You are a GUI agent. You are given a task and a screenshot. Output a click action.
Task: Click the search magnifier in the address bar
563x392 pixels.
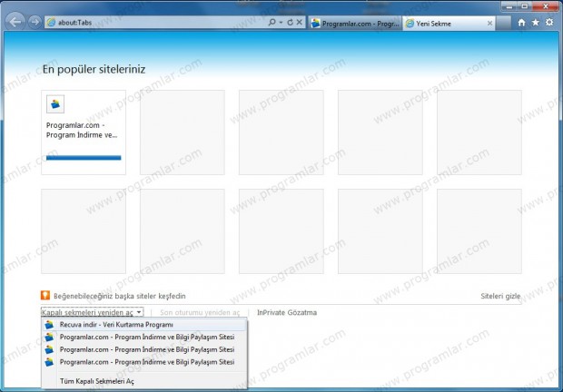(272, 23)
